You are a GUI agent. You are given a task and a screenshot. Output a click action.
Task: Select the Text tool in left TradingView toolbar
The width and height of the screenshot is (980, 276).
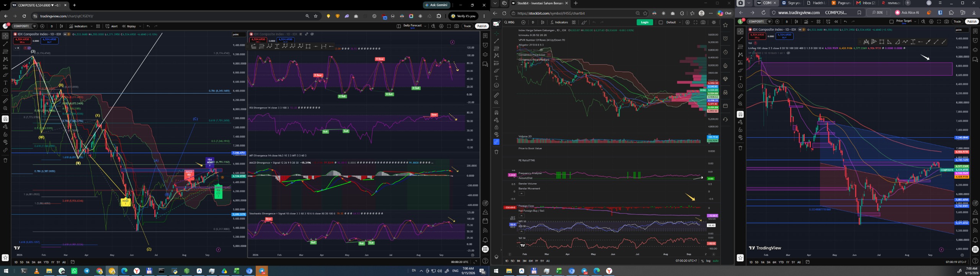click(5, 82)
